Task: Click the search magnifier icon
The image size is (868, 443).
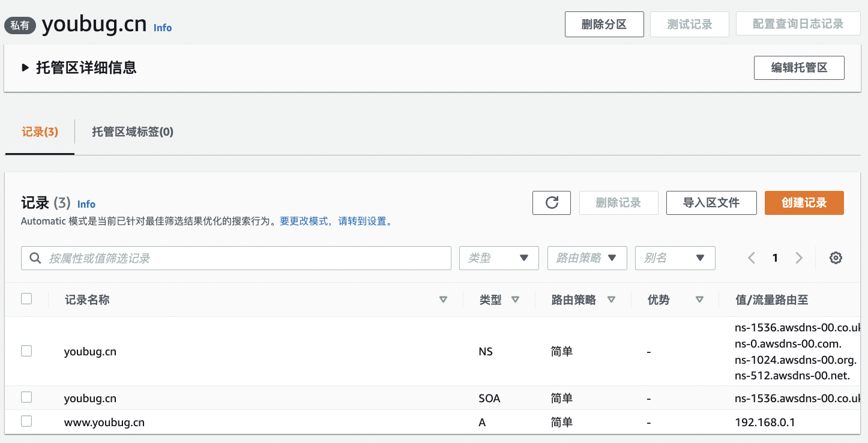Action: (35, 258)
